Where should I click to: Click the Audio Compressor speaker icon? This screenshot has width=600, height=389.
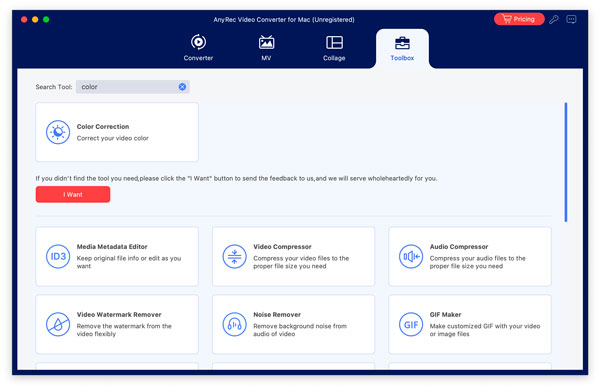point(411,256)
